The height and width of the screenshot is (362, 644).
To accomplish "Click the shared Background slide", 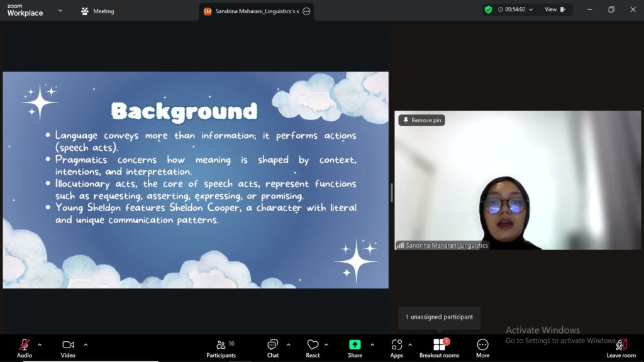I will click(x=196, y=180).
